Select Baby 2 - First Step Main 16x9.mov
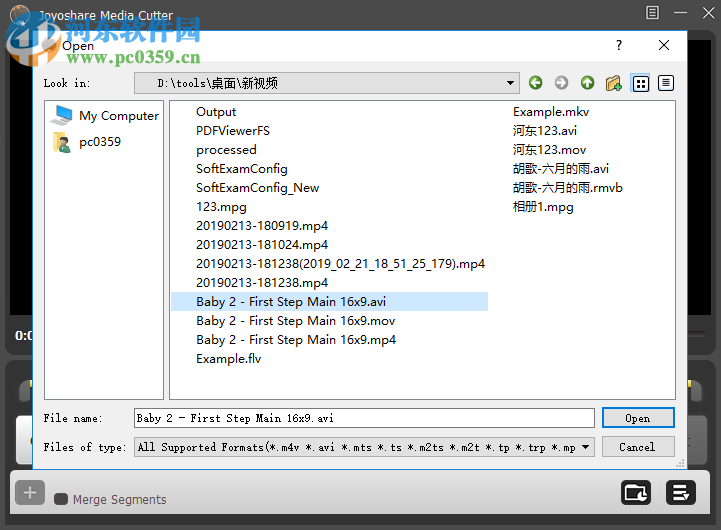Screen dimensions: 721x530 click(x=295, y=321)
